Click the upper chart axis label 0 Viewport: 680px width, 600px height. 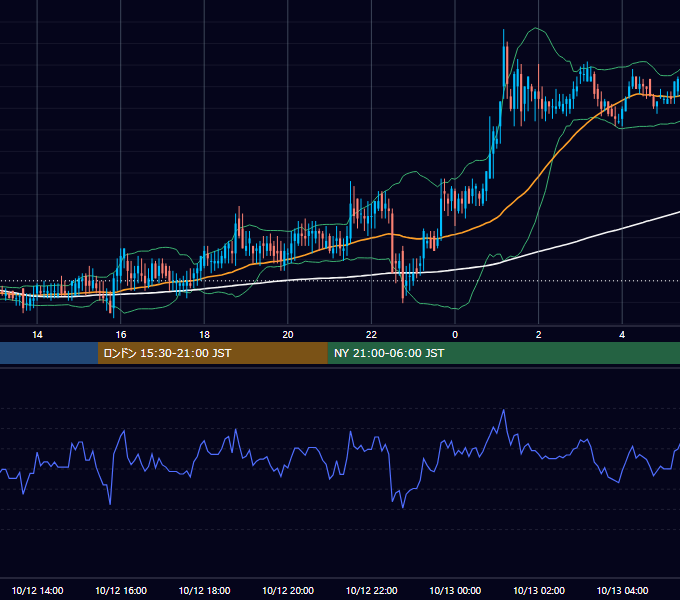coord(455,335)
